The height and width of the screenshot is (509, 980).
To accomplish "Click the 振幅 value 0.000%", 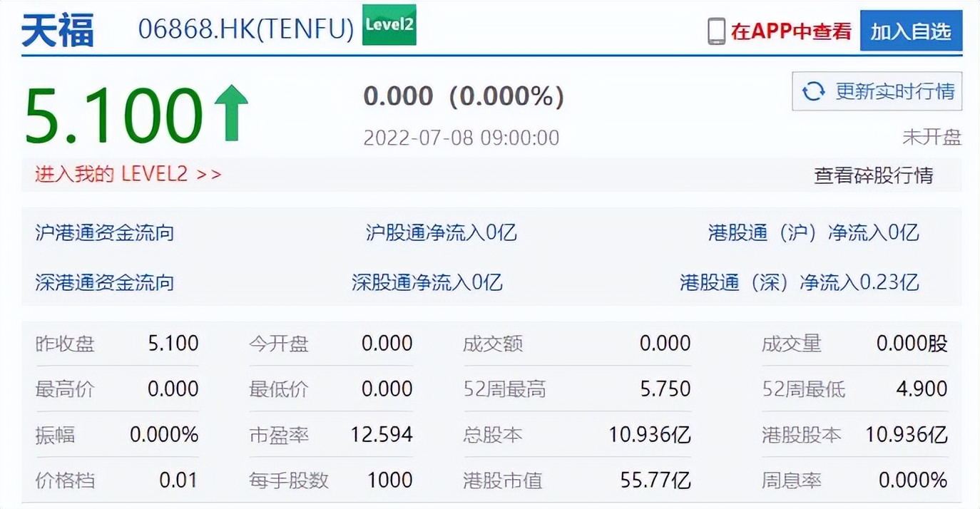I will point(164,434).
